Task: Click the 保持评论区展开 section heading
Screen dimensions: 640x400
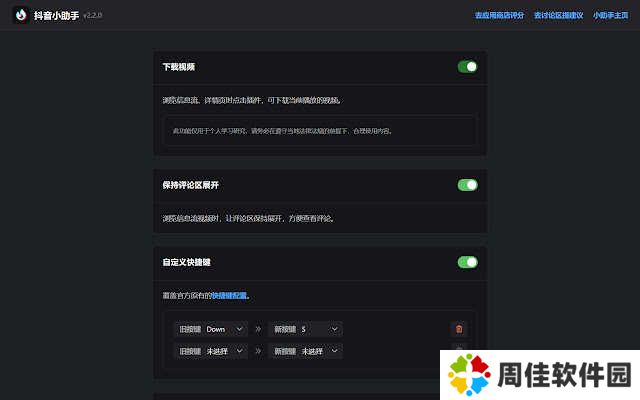Action: point(190,185)
